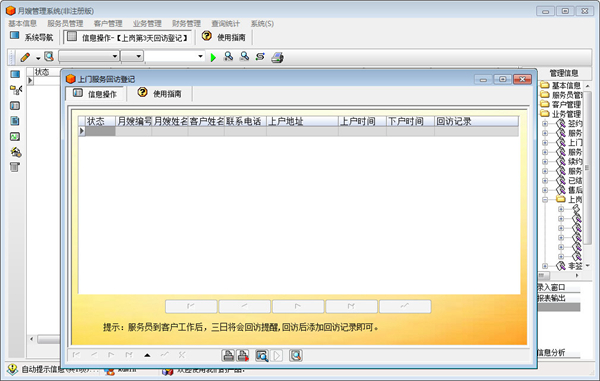
Task: Click previous-record button in the large navigation row
Action: click(x=245, y=306)
